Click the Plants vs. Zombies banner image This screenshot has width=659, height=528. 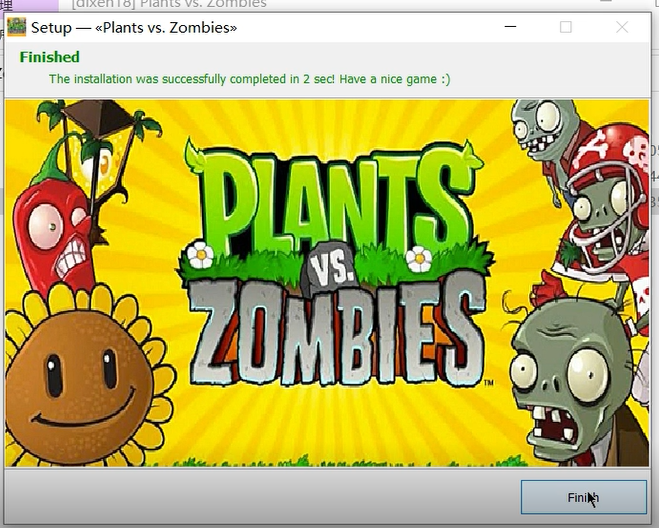[x=327, y=283]
